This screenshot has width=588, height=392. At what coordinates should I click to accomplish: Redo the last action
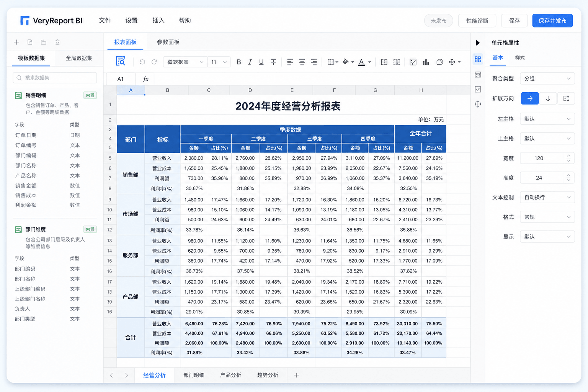pos(154,62)
